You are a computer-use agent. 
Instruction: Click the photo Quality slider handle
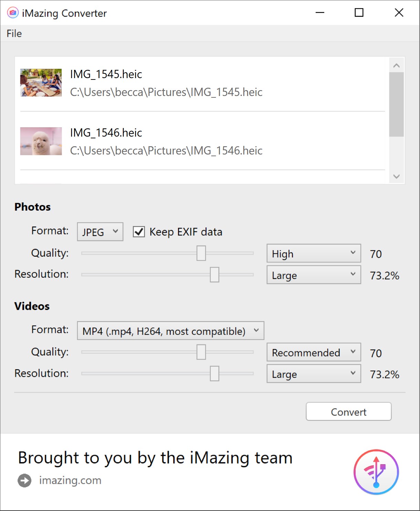coord(201,253)
